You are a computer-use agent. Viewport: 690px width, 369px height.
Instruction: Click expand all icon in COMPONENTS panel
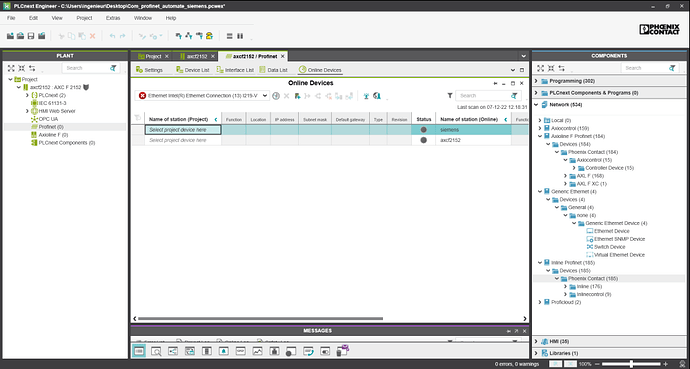[x=540, y=68]
